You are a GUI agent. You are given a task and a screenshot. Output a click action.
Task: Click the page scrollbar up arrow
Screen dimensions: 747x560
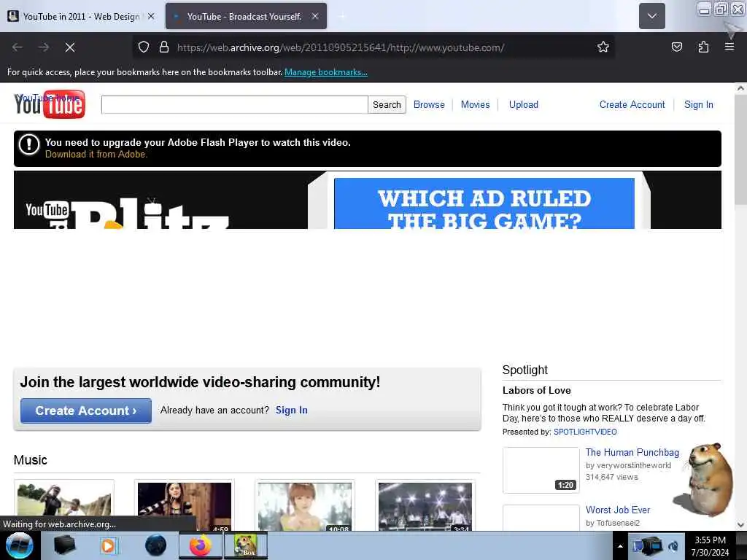click(x=740, y=88)
